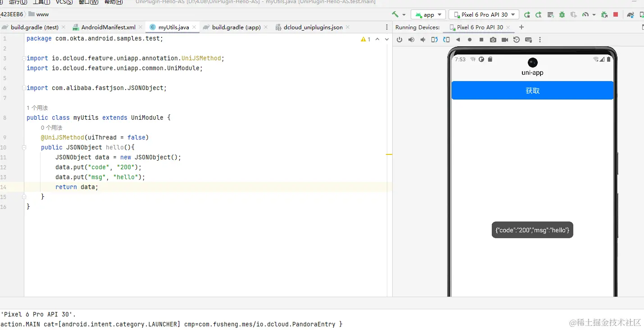Screen dimensions: 644x330
Task: Click the emulator Rotate Right icon
Action: 446,40
